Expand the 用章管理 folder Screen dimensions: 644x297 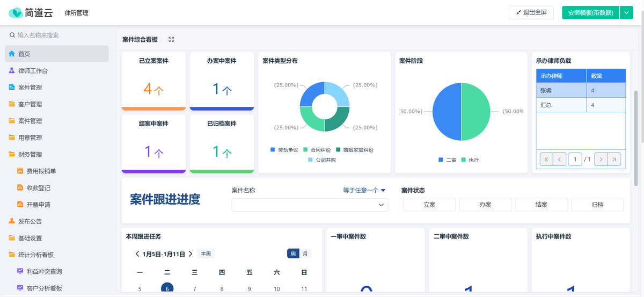pos(56,137)
